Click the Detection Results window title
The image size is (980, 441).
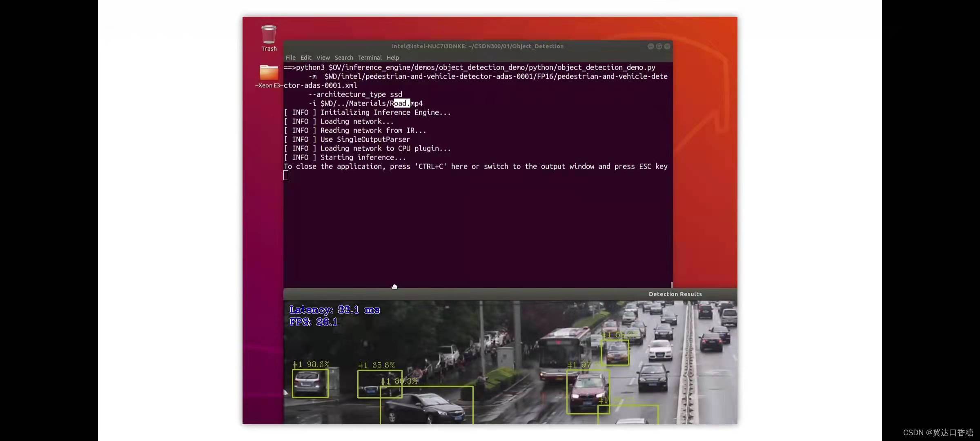(675, 294)
